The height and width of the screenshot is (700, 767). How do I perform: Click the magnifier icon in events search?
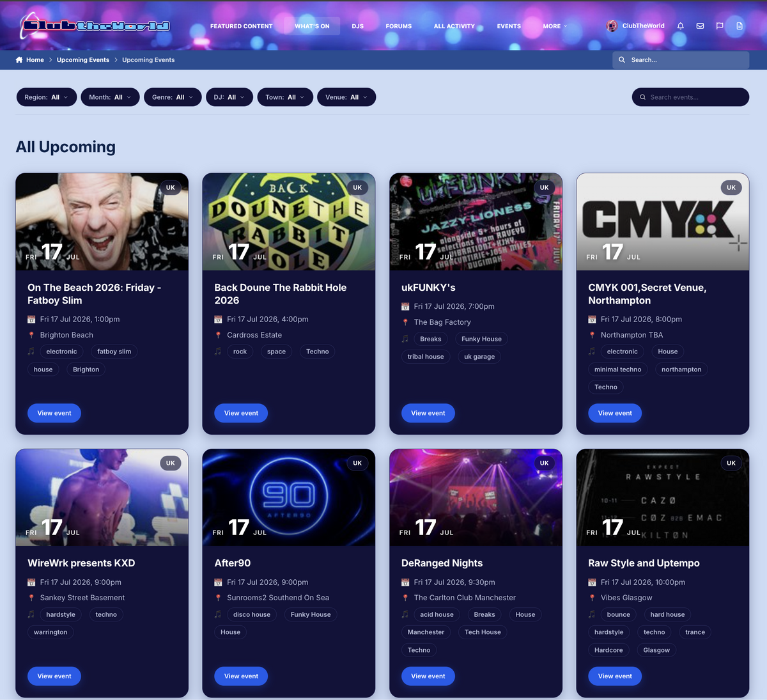click(642, 97)
